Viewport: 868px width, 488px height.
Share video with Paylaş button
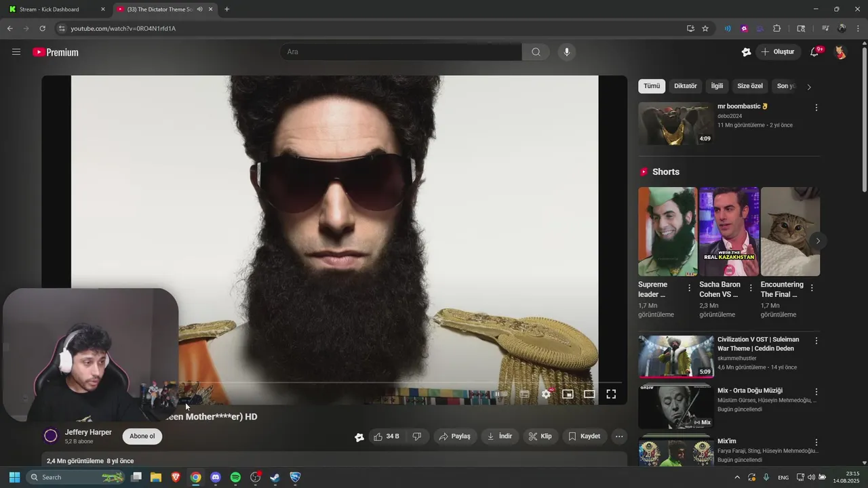[454, 436]
